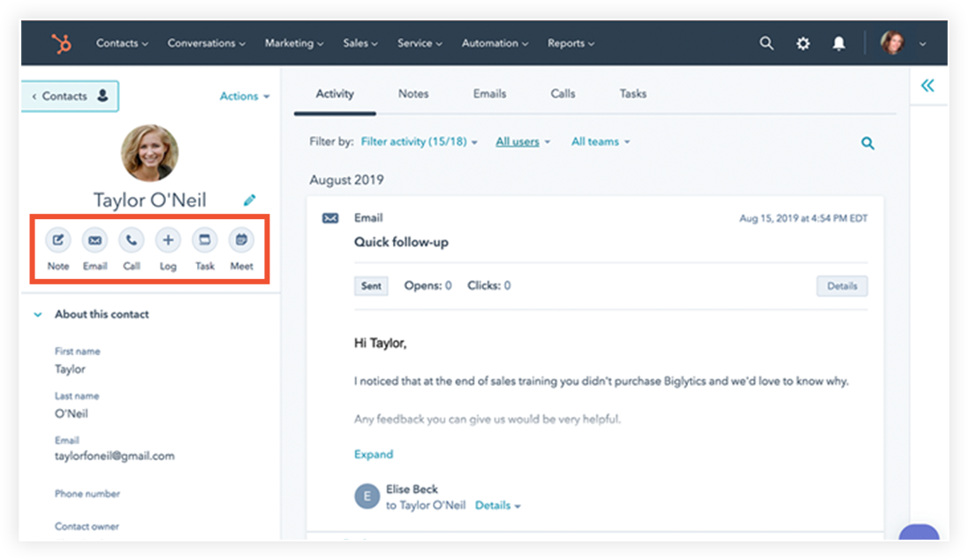Schedule a meeting using the Meet icon

click(x=241, y=239)
